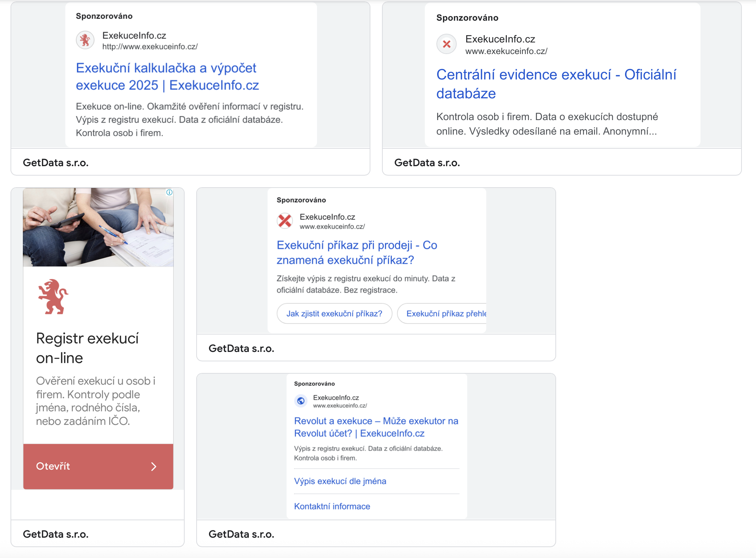This screenshot has height=558, width=756.
Task: Click 'GetData s.r.o.' under the Centrální evidence ad
Action: click(x=427, y=163)
